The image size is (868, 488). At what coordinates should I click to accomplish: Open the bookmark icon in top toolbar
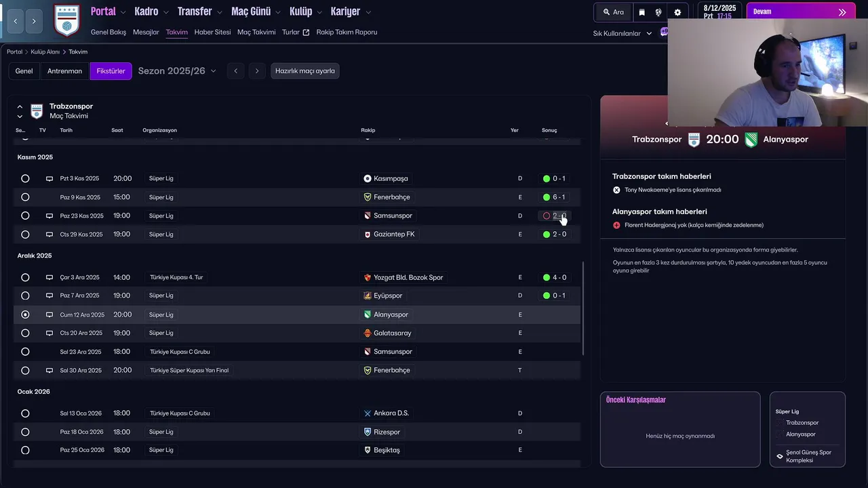pos(642,12)
